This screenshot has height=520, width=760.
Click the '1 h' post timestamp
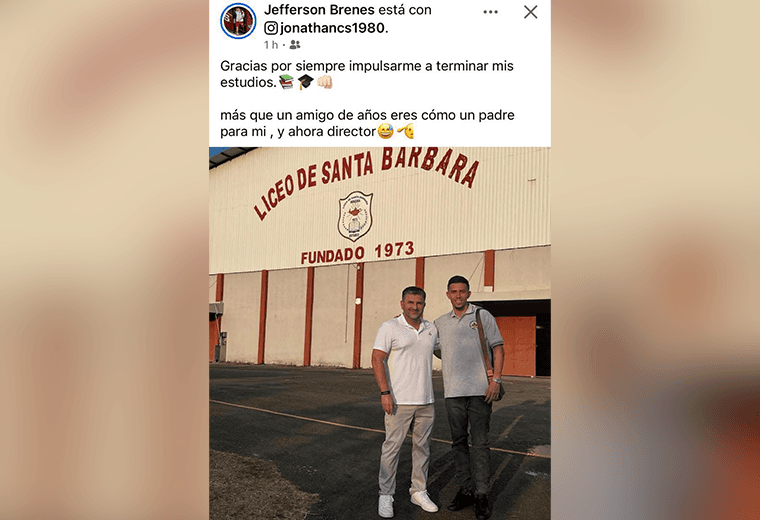point(271,45)
